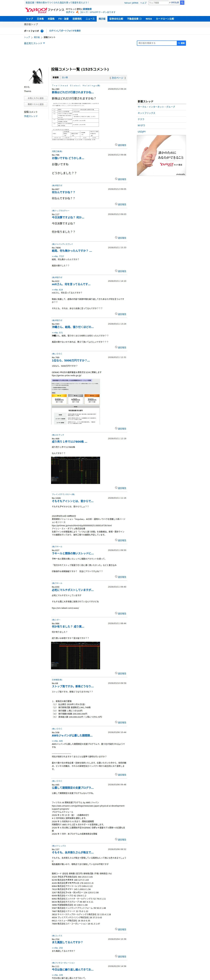Focus the ウェブ検索 field at top
The height and width of the screenshot is (980, 210).
point(158,3)
